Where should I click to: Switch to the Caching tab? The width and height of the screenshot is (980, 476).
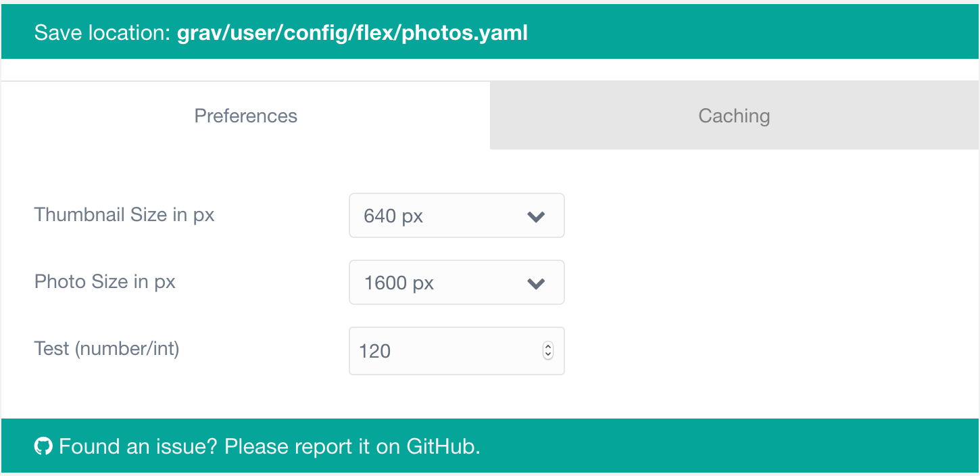(x=734, y=116)
